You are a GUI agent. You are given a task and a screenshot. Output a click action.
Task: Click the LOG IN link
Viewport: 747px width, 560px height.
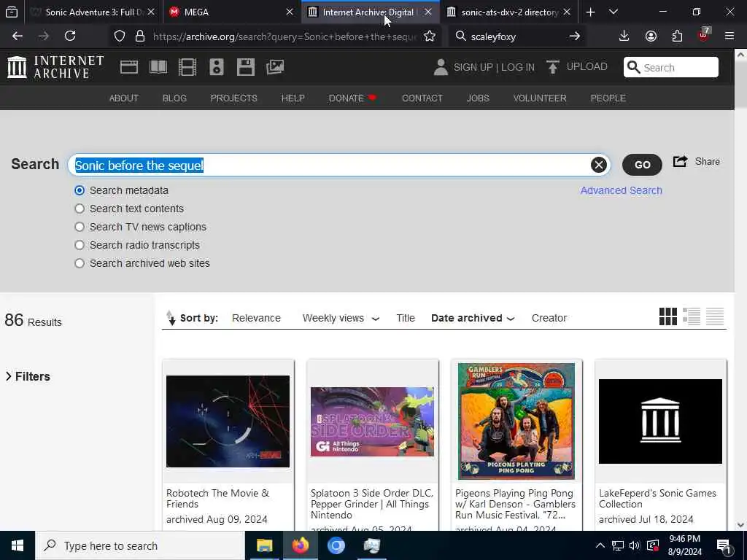pyautogui.click(x=518, y=67)
